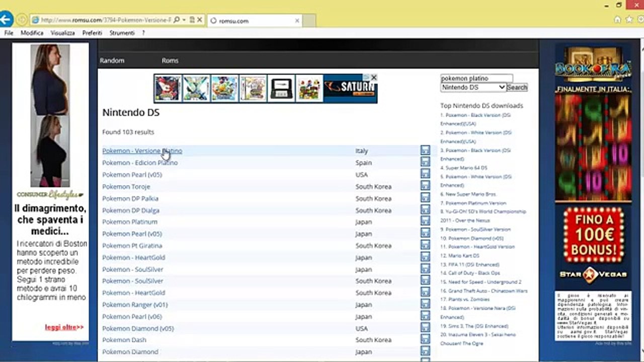
Task: Open the Pokemon DP Palkia result link
Action: coord(130,199)
